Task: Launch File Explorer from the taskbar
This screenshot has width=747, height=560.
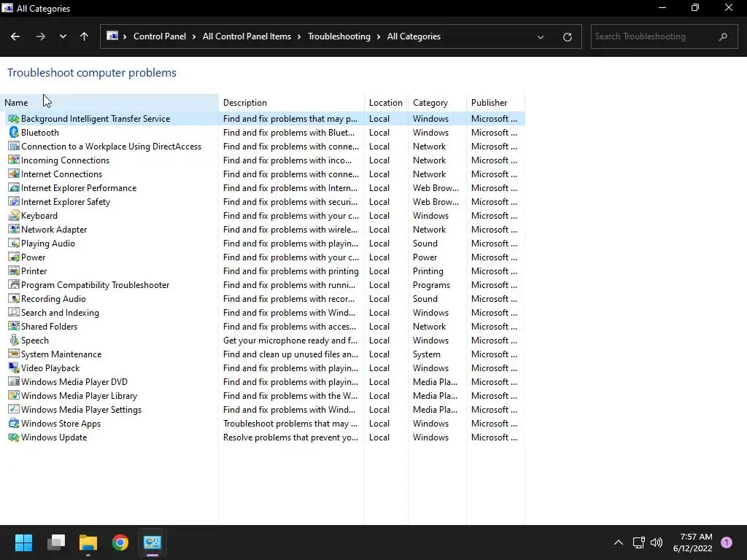Action: (x=88, y=542)
